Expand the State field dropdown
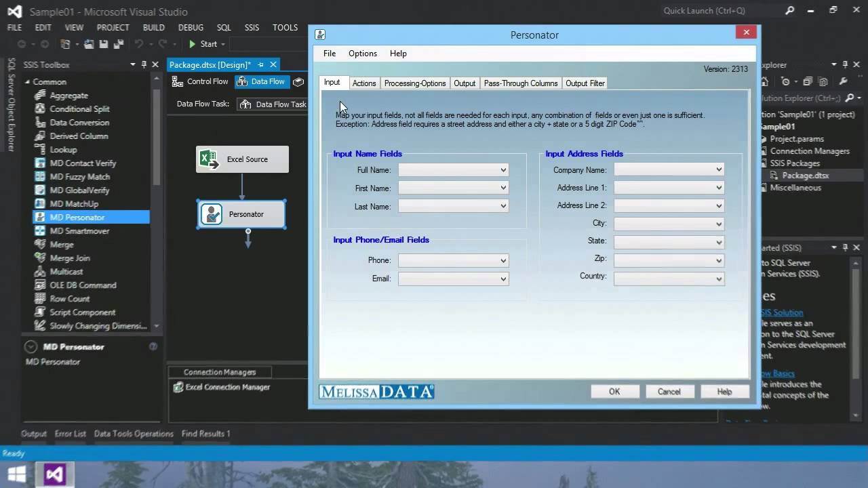 (x=669, y=242)
